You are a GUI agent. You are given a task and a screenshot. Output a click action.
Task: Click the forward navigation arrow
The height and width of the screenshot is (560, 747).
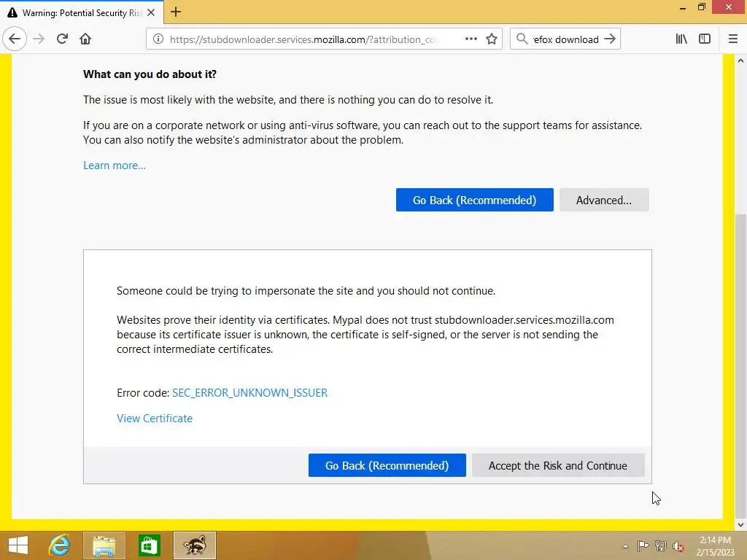39,39
